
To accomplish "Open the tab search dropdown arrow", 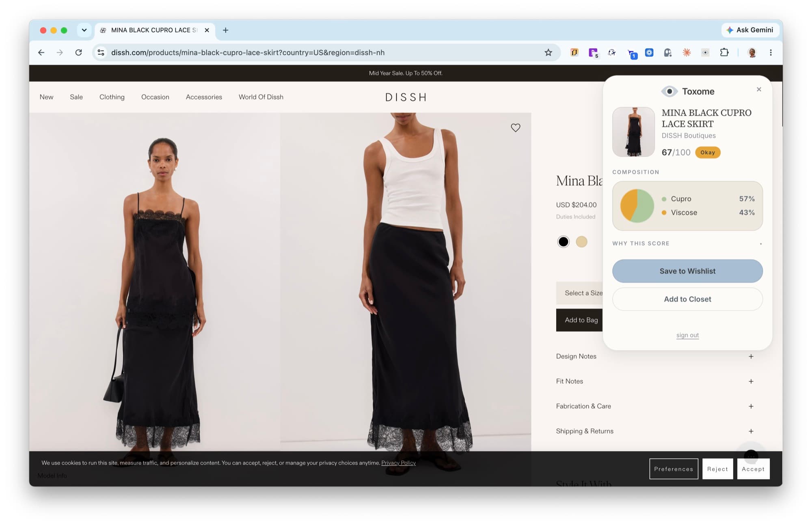I will coord(84,30).
